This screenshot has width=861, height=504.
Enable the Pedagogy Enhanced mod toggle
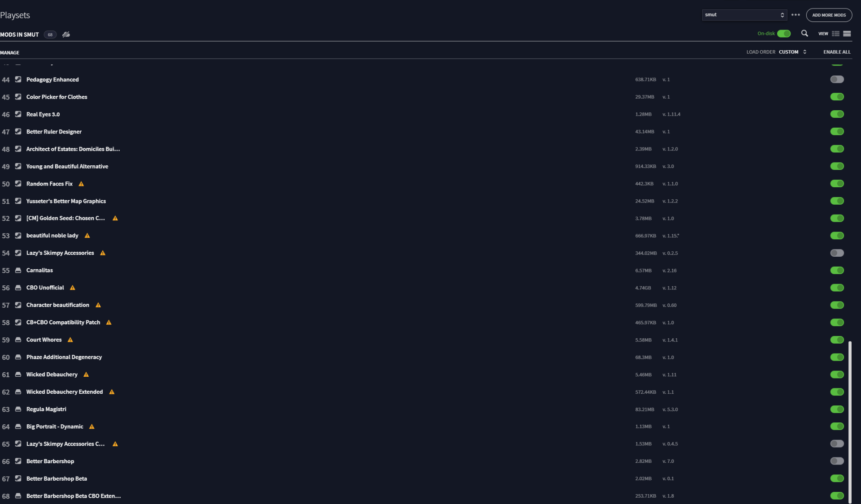[837, 79]
